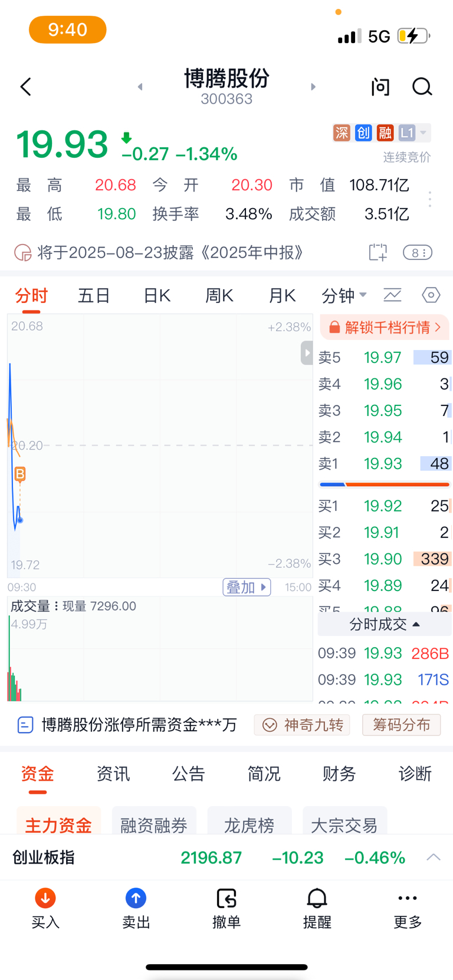Image resolution: width=453 pixels, height=980 pixels.
Task: Expand the 创业板指 index bar chevron
Action: pos(434,857)
